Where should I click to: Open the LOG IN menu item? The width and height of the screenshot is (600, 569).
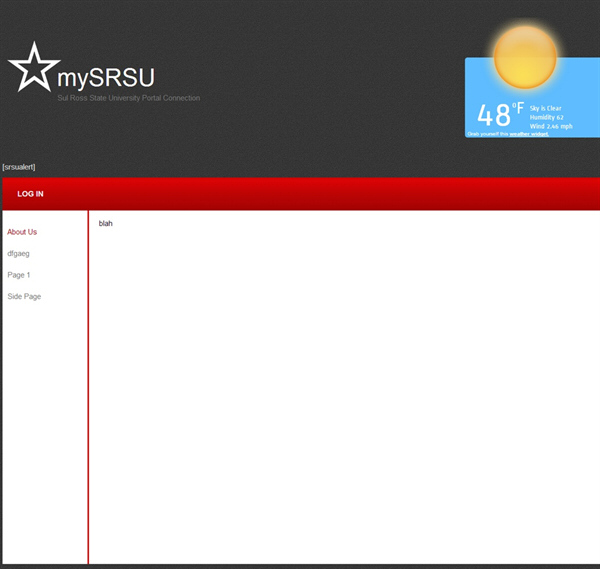(x=30, y=194)
